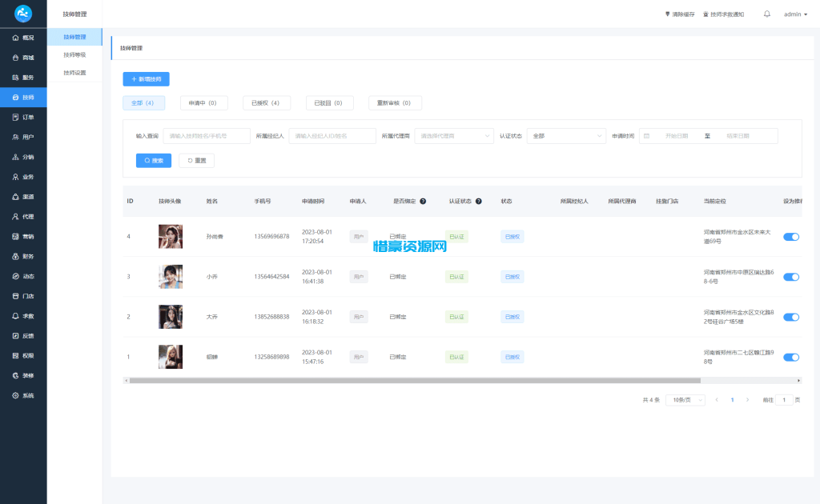Image resolution: width=820 pixels, height=504 pixels.
Task: Toggle the recommend switch for 大乔
Action: (x=790, y=317)
